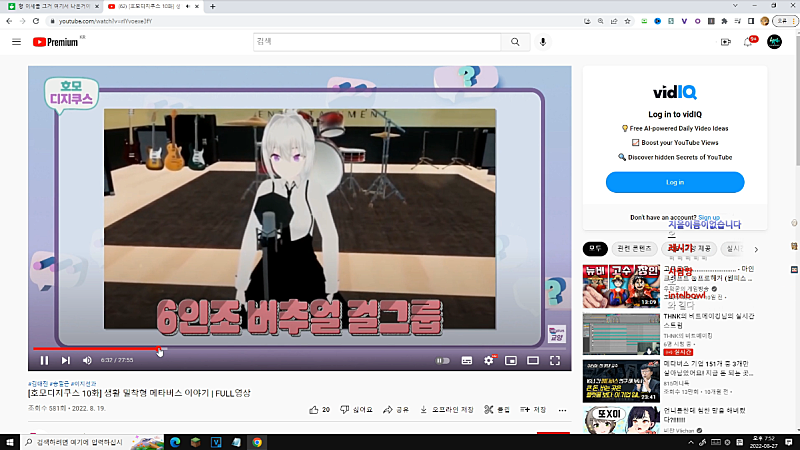Bookmark this page with star icon

tap(628, 21)
